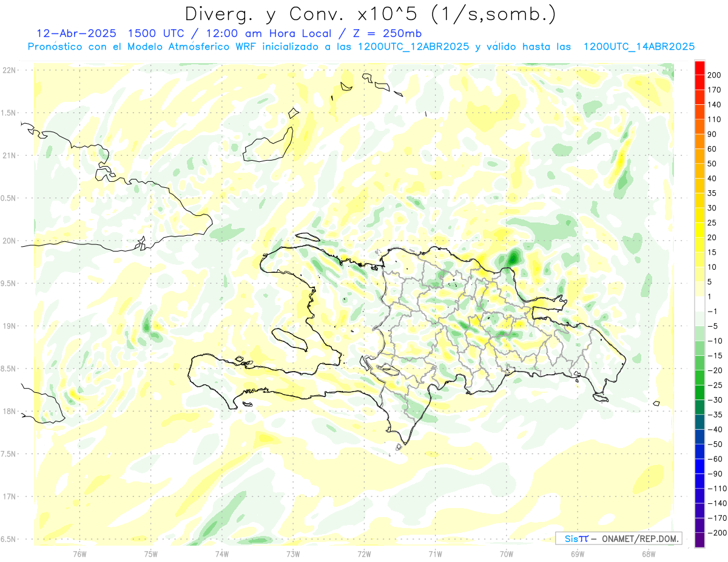Click the '8.5N' latitude label

pyautogui.click(x=9, y=369)
